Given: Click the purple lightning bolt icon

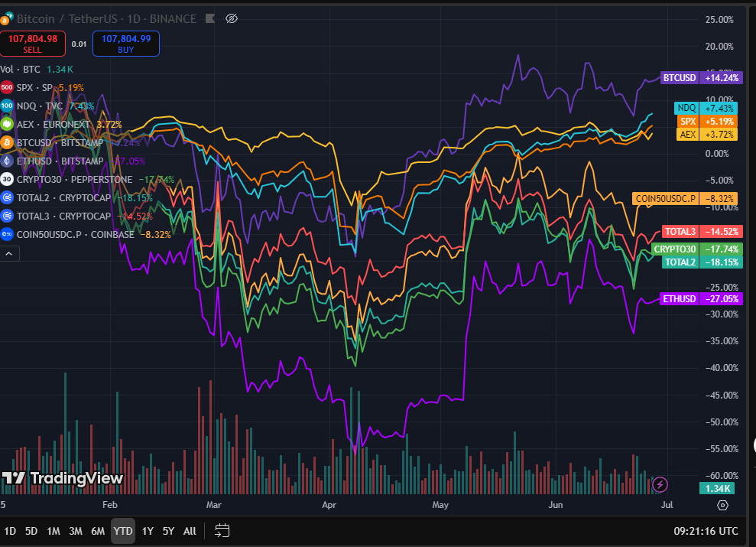Looking at the screenshot, I should point(660,484).
